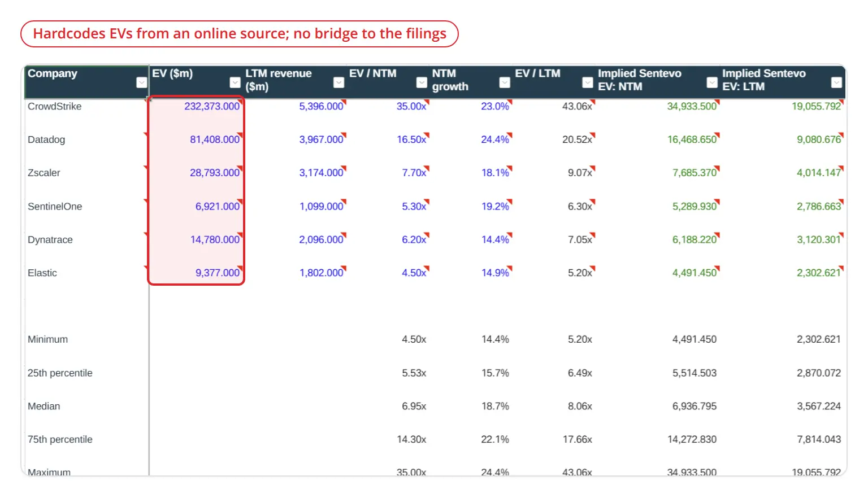Click the 75th percentile row label
Screen dimensions: 868x498
(x=60, y=440)
